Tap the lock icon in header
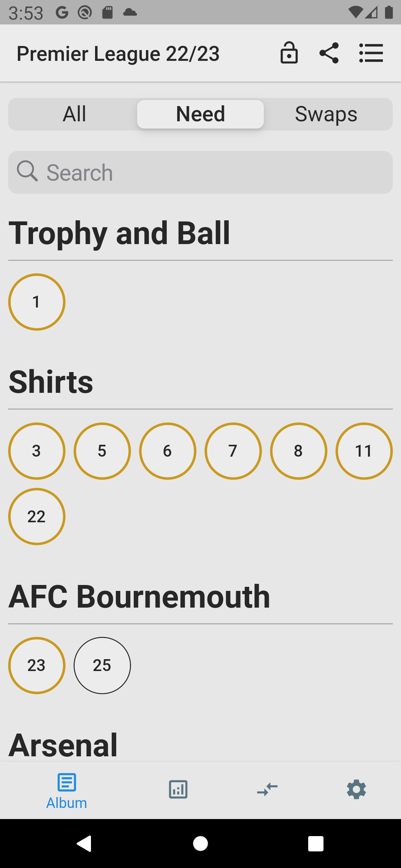The image size is (401, 868). tap(289, 53)
